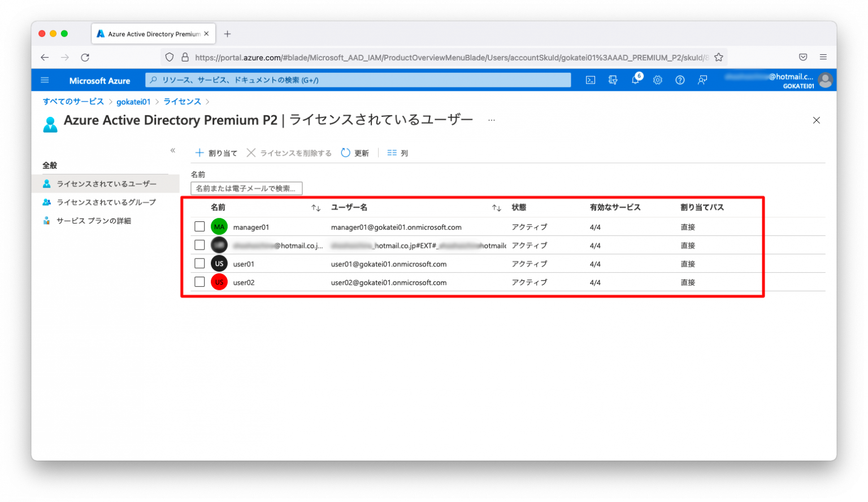
Task: Check the checkbox for user01
Action: click(199, 263)
